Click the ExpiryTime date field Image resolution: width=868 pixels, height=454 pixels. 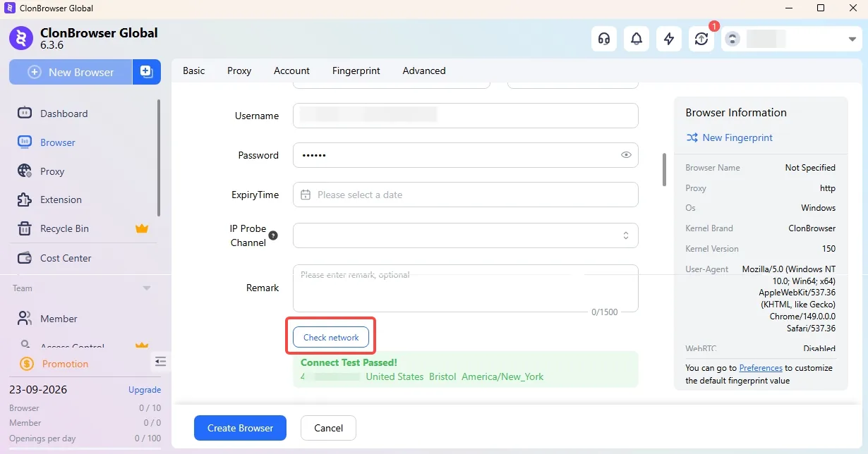[x=466, y=195]
